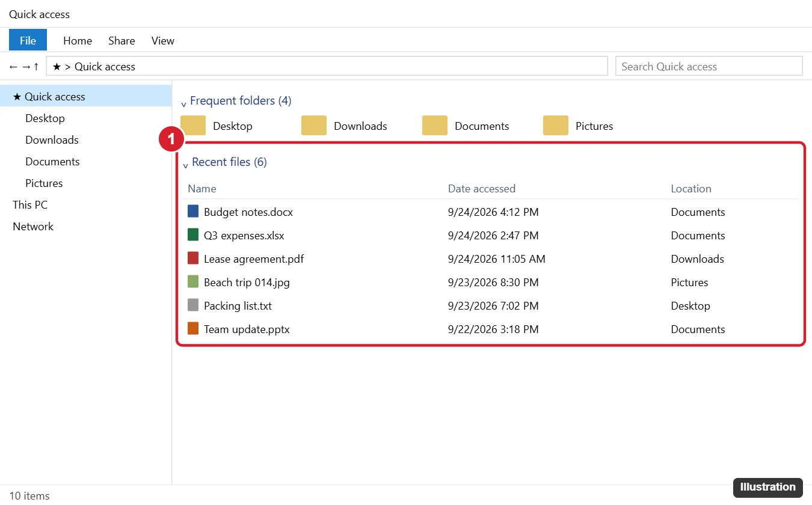The width and height of the screenshot is (812, 505).
Task: Go forward with the right arrow
Action: pyautogui.click(x=26, y=67)
